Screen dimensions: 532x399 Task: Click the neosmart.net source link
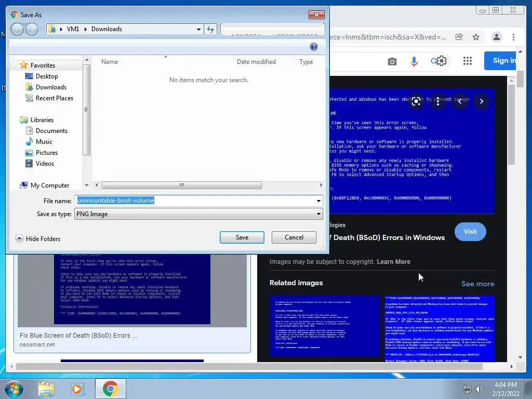(x=37, y=344)
